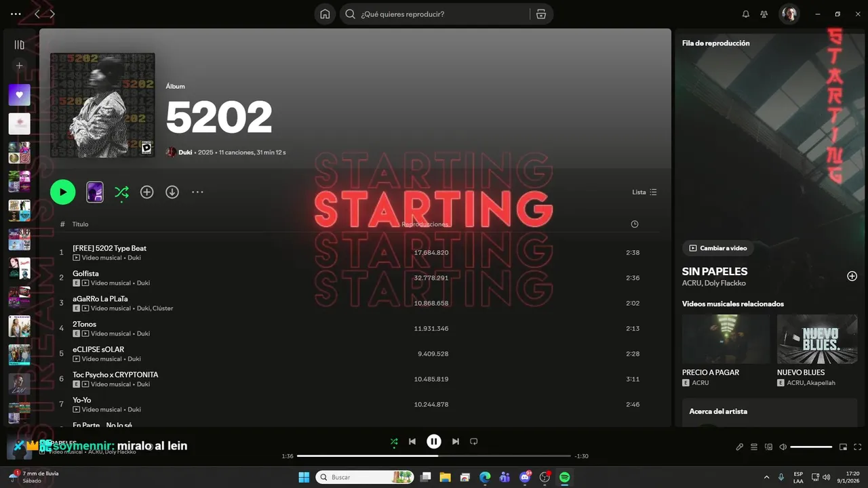
Task: Open the three-dot app menu at top left
Action: coord(16,14)
